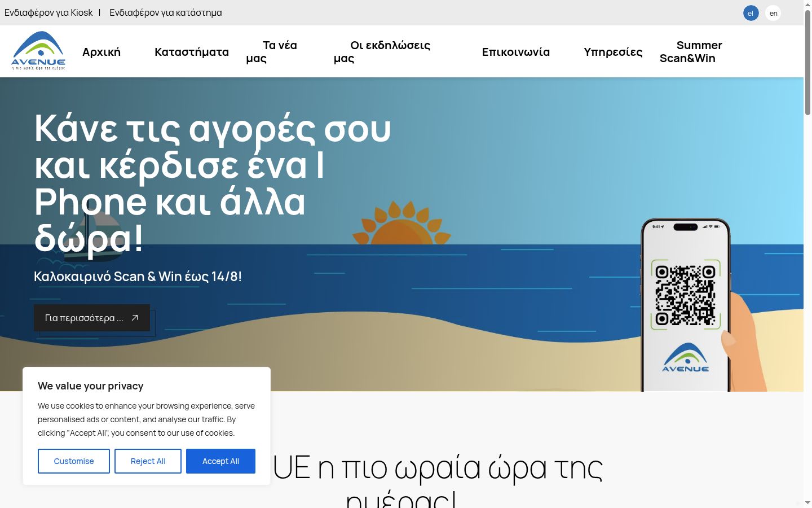Click scrollbar down arrow

pyautogui.click(x=807, y=502)
